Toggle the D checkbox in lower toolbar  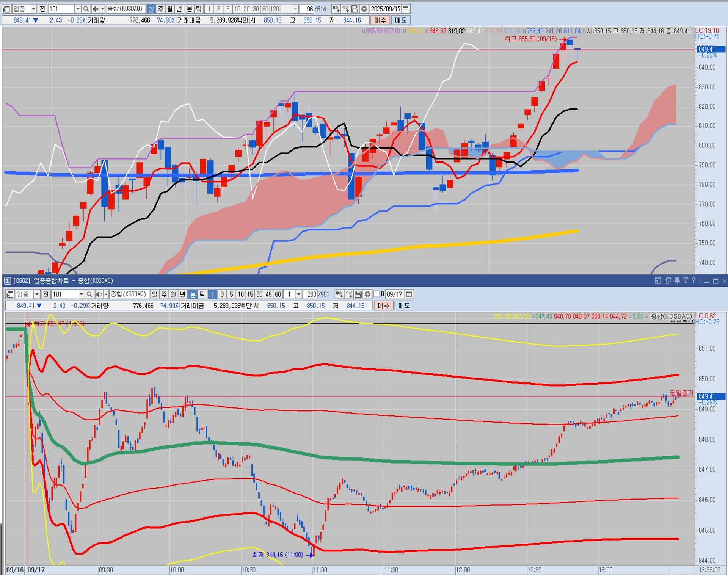point(377,294)
